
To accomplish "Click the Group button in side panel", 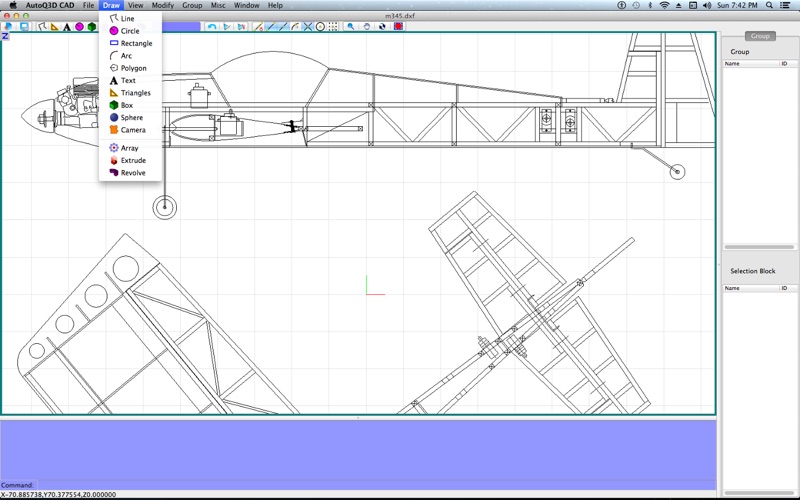I will pos(760,36).
